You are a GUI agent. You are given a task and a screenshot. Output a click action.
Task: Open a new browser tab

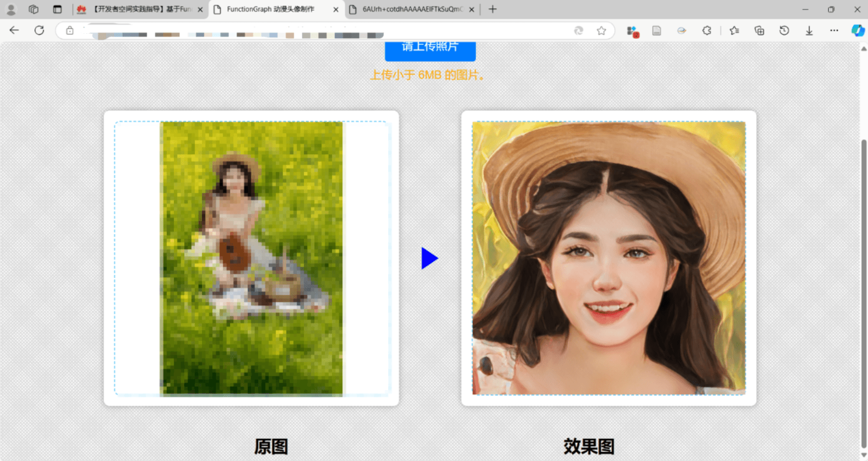[x=492, y=9]
